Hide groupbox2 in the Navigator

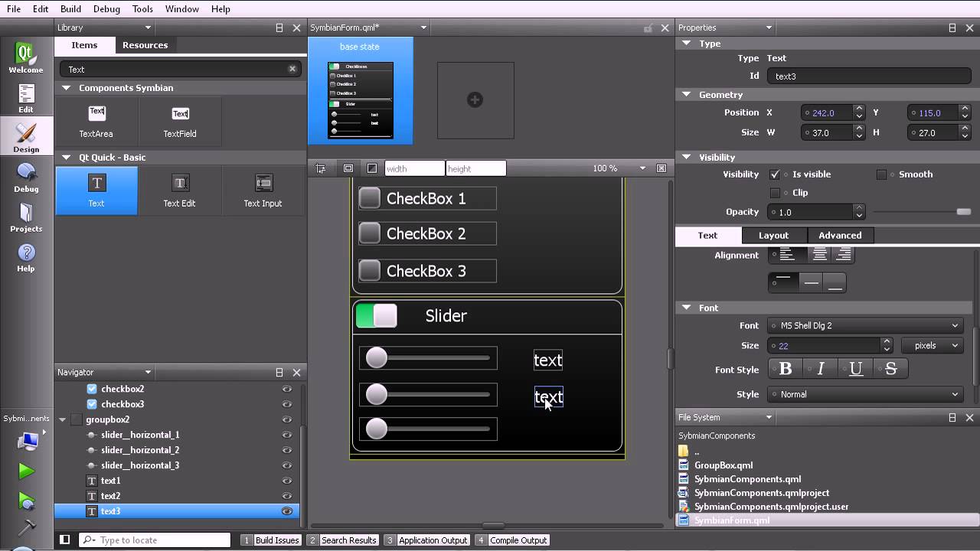coord(287,419)
